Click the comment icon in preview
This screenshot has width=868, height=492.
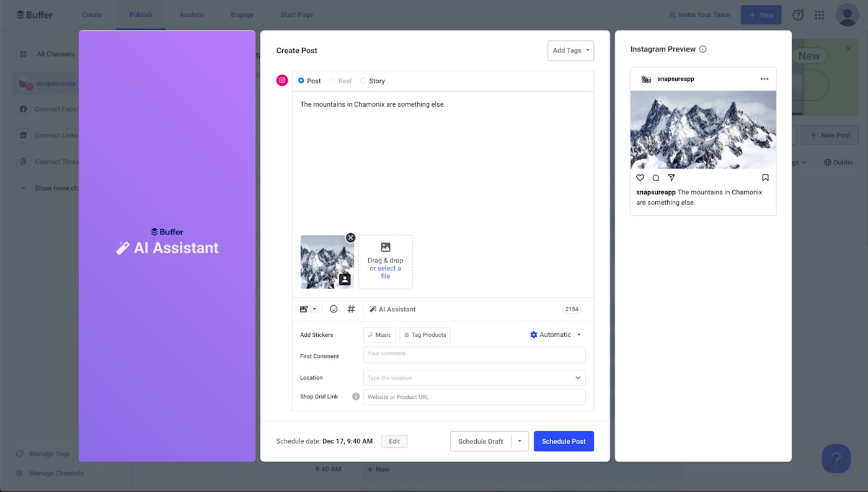tap(656, 178)
